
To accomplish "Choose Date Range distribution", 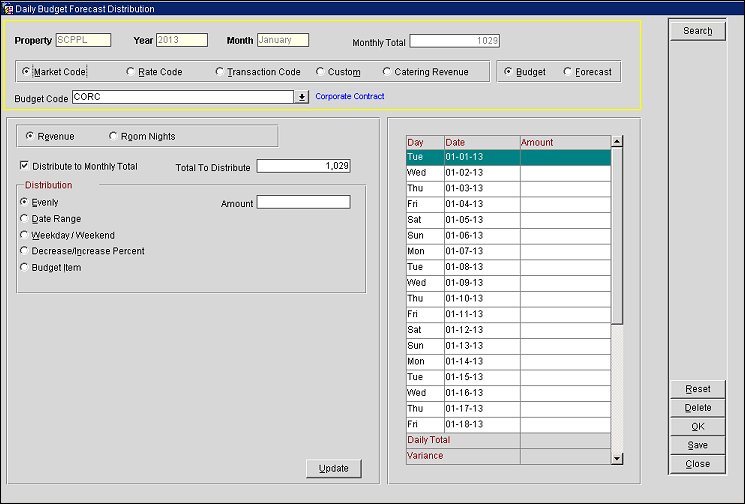I will (25, 218).
